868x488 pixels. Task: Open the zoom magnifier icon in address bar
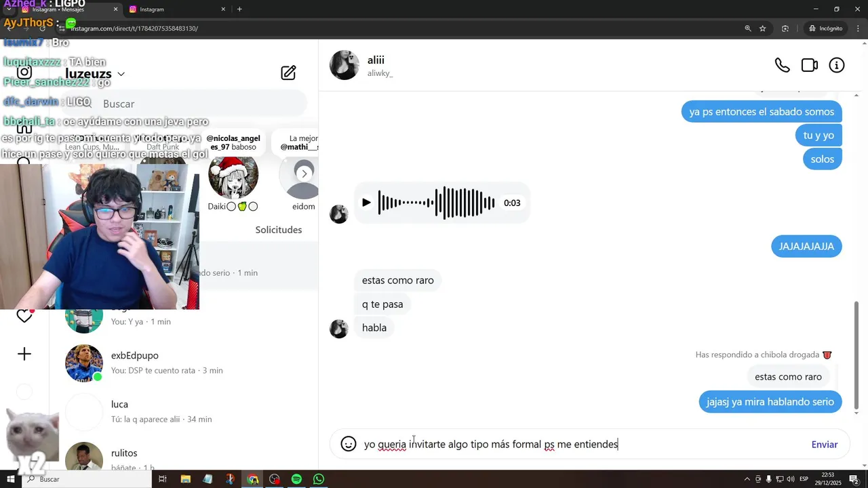coord(748,28)
